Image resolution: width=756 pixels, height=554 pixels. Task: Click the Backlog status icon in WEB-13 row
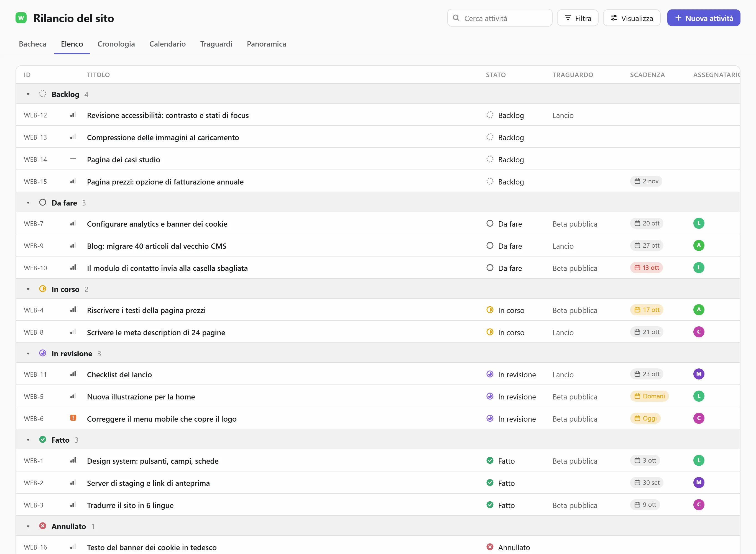(x=490, y=137)
